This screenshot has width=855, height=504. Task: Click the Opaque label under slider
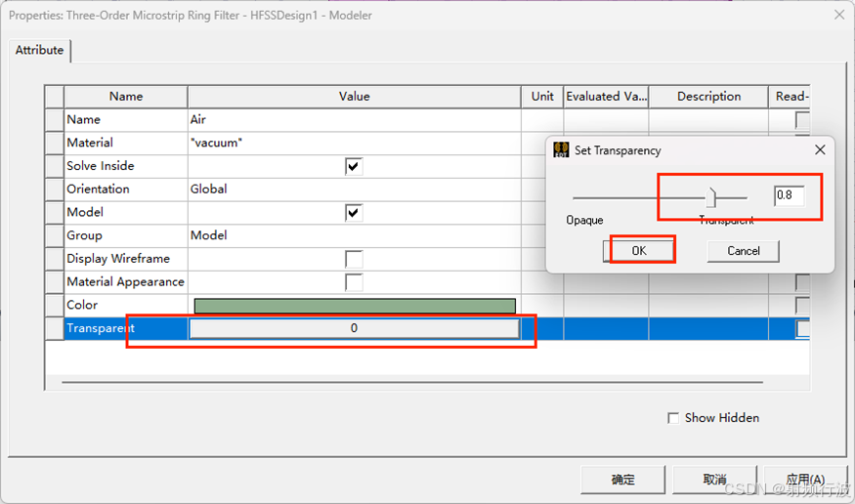584,220
